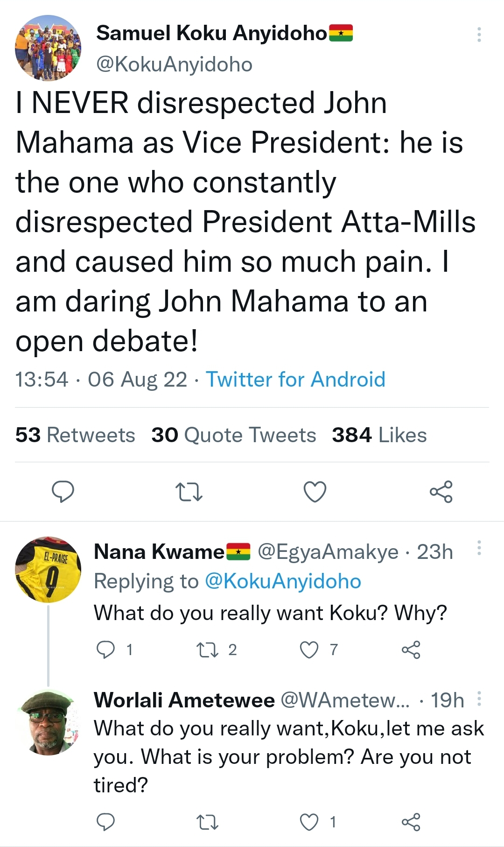Open more options on Nana Kwame's reply
The image size is (504, 847).
(479, 548)
